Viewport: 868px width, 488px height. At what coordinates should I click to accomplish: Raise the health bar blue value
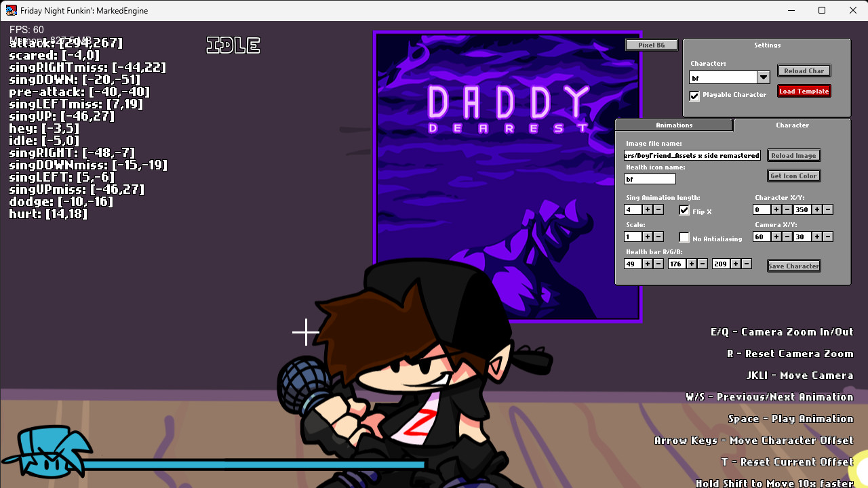pyautogui.click(x=736, y=264)
